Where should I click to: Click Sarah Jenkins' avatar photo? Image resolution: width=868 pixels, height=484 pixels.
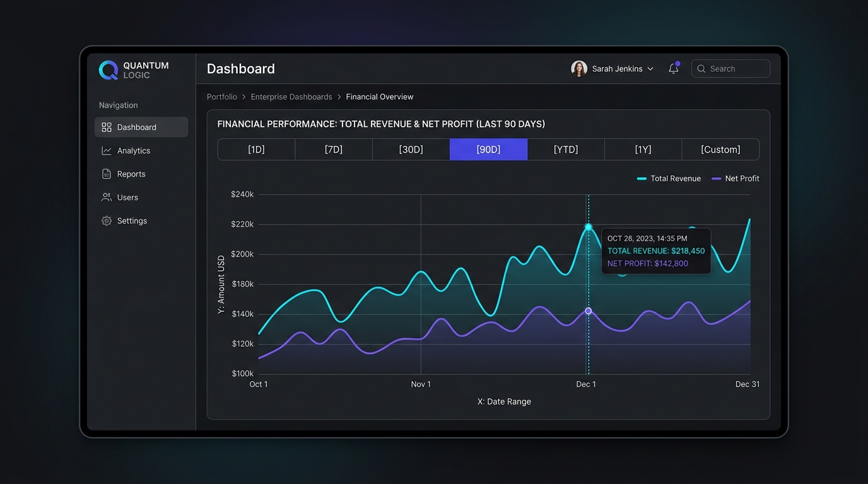579,69
